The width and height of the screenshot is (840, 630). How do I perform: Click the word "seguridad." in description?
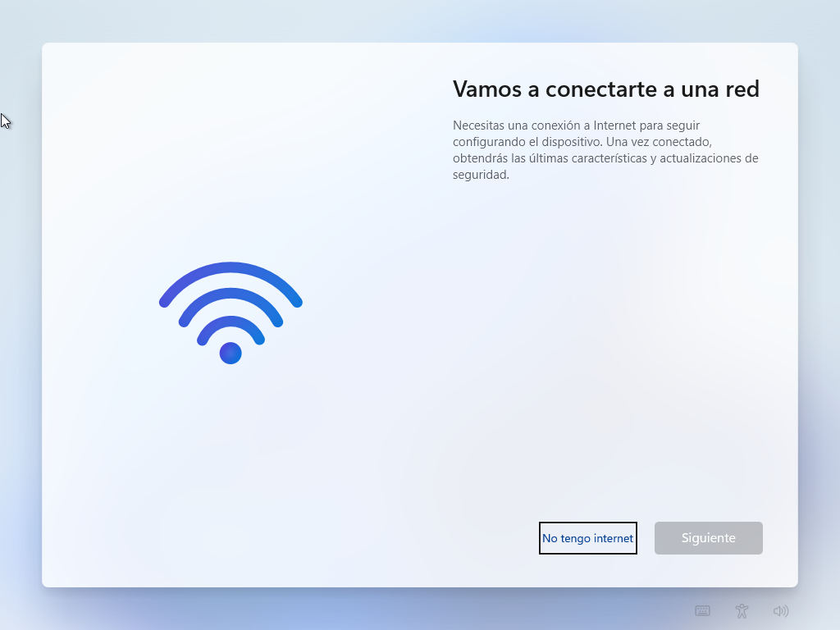tap(481, 175)
